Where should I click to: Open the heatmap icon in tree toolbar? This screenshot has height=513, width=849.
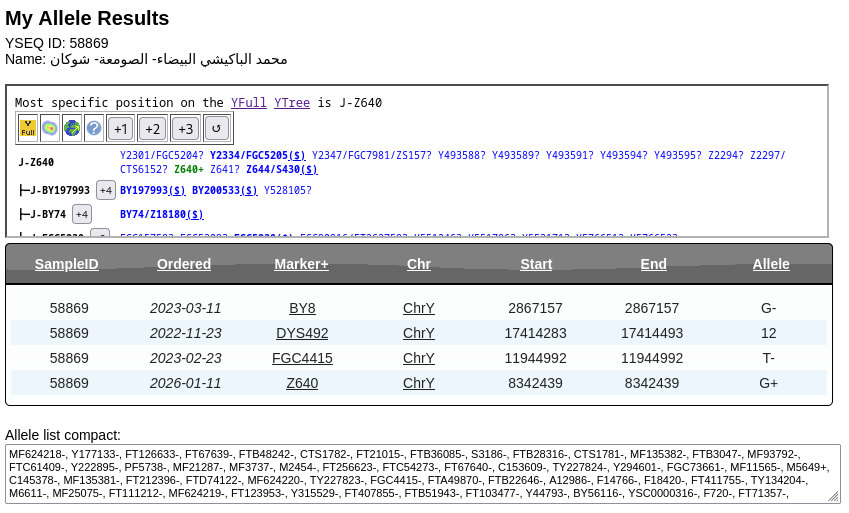point(50,128)
